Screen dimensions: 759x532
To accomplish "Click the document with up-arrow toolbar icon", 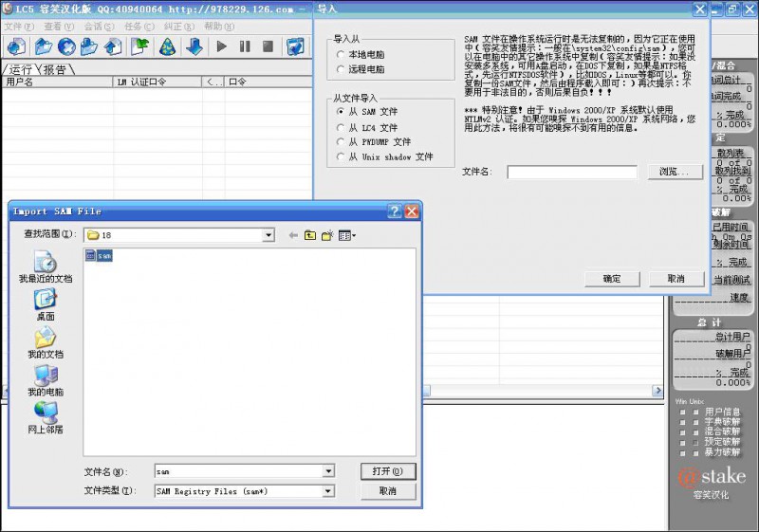I will (x=113, y=46).
